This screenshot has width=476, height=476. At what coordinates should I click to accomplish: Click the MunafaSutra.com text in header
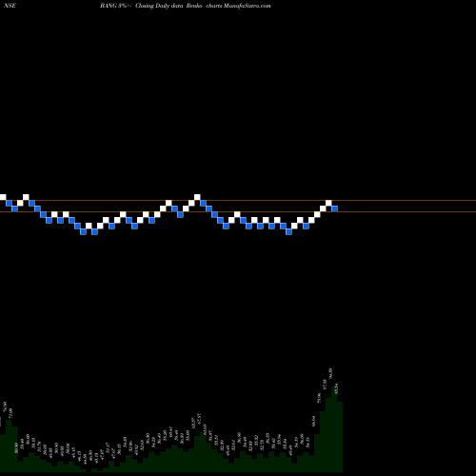248,6
